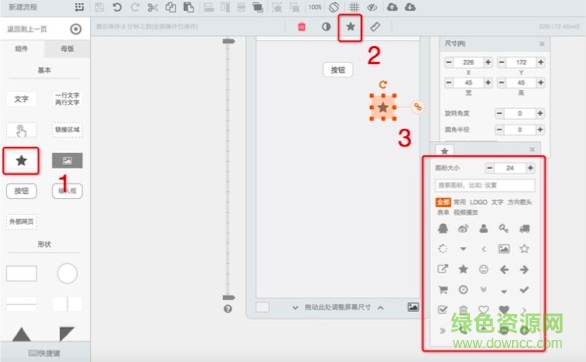Viewport: 586px width, 362px height.
Task: Select the two-line 一行文字 component
Action: 67,99
